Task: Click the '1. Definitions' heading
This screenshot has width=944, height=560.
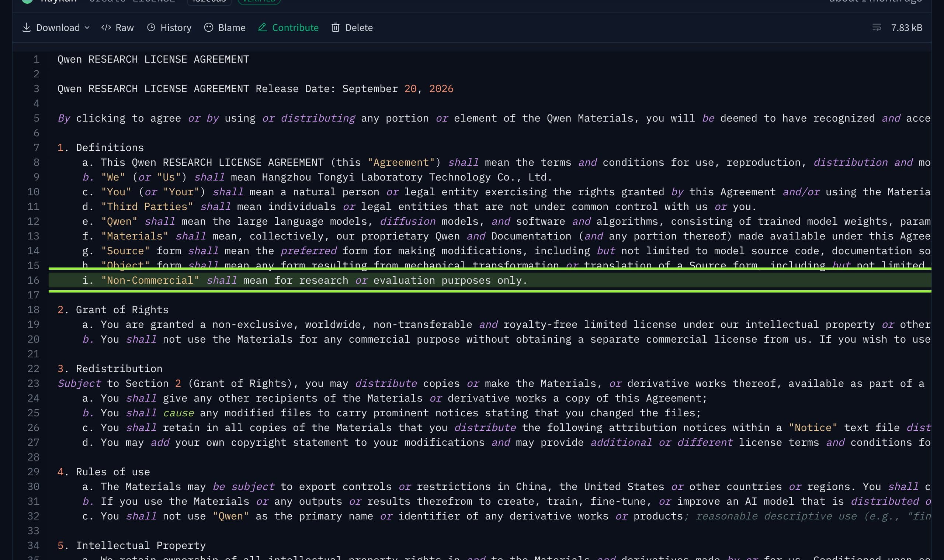Action: click(x=100, y=147)
